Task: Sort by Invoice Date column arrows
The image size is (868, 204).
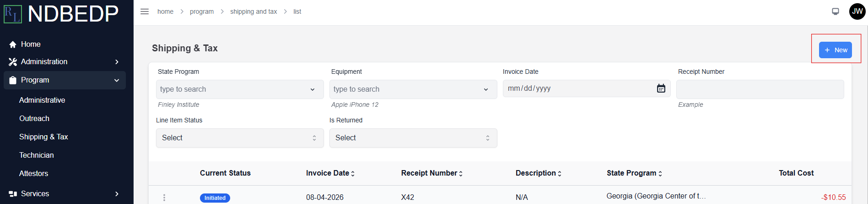Action: [353, 173]
